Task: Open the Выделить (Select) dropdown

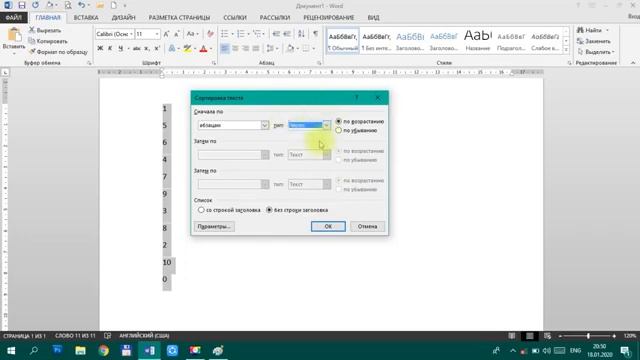Action: pyautogui.click(x=596, y=52)
